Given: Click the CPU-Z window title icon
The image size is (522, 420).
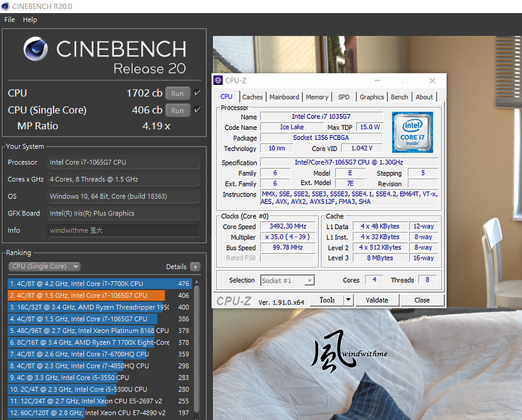Looking at the screenshot, I should tap(218, 81).
